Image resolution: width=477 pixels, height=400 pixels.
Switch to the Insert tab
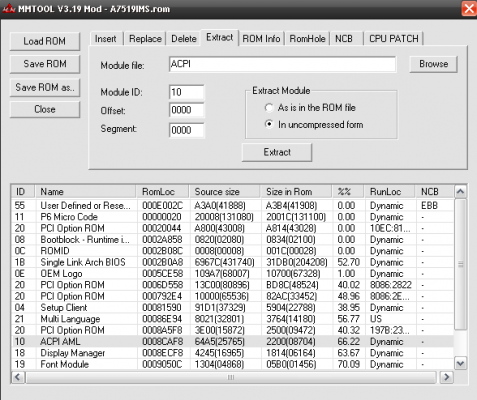coord(106,39)
